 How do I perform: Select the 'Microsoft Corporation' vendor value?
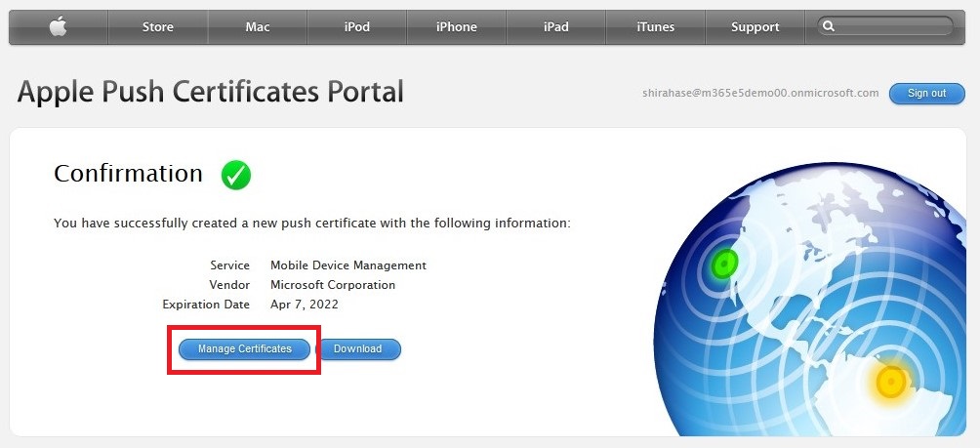(x=333, y=285)
